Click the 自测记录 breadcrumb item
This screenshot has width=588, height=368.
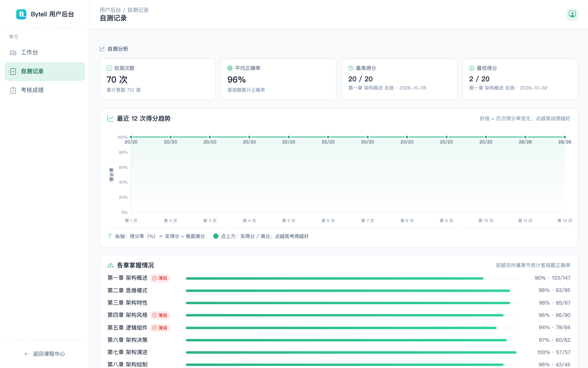pyautogui.click(x=138, y=10)
